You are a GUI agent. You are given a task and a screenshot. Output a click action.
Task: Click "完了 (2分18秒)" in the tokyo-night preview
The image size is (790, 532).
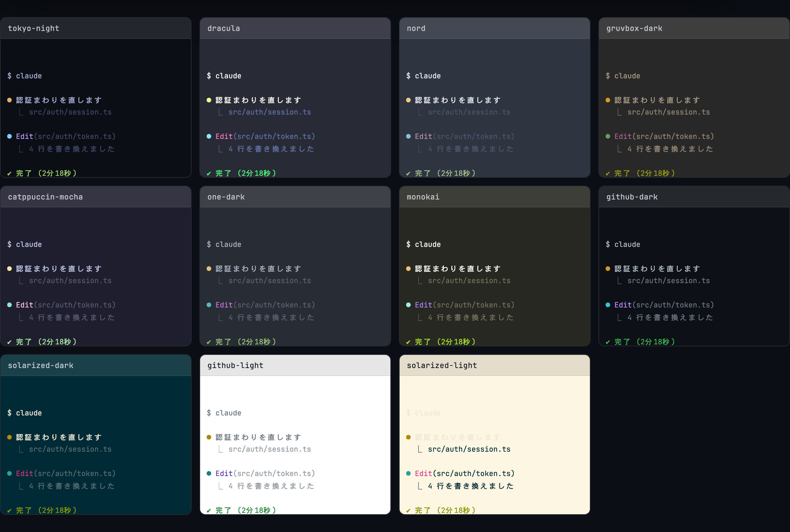47,173
